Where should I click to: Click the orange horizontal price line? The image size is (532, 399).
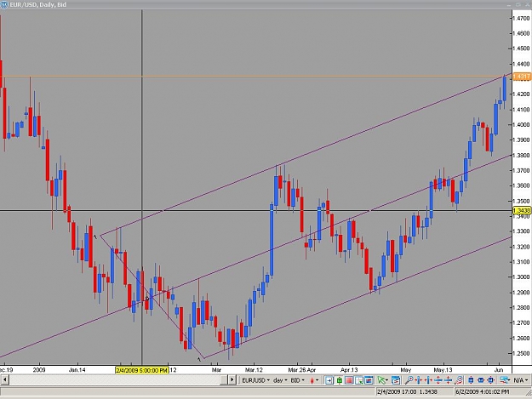click(x=256, y=77)
